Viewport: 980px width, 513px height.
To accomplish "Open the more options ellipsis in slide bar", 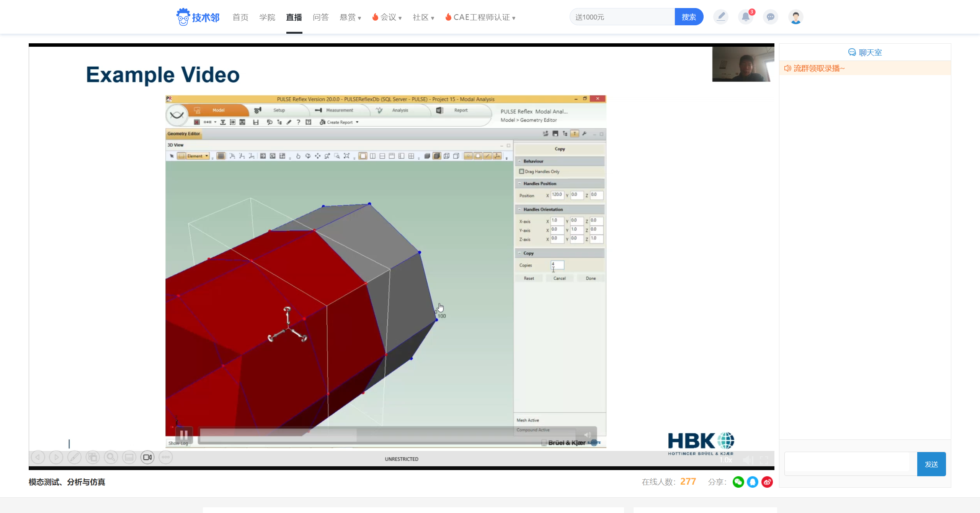I will [x=166, y=457].
